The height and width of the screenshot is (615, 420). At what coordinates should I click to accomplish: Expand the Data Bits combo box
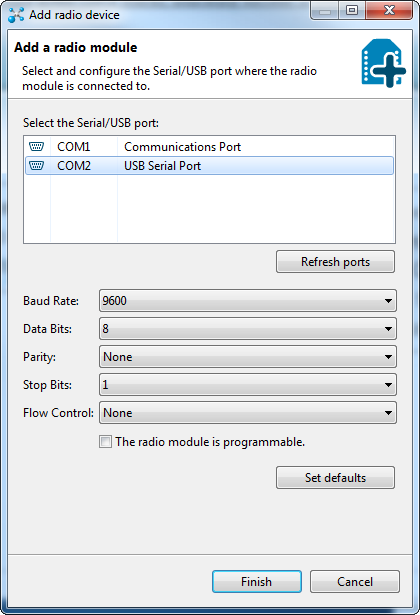pyautogui.click(x=248, y=329)
